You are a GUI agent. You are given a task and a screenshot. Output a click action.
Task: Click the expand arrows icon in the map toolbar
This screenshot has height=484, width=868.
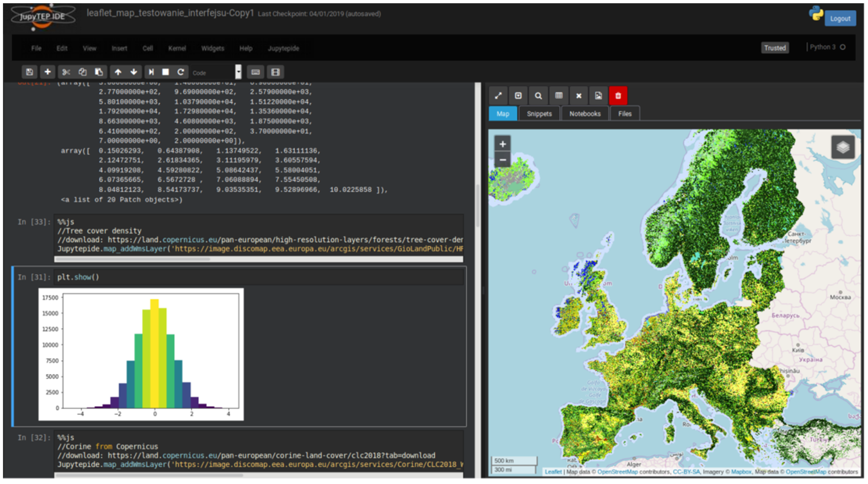(498, 96)
